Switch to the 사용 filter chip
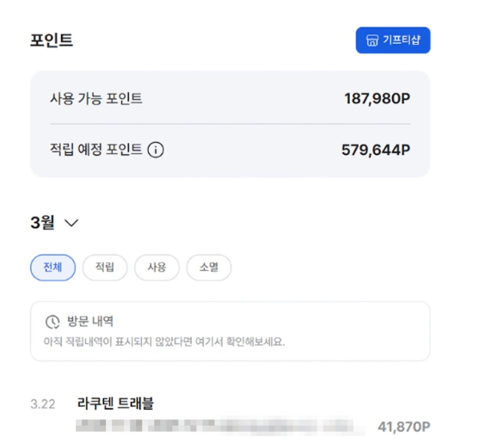Viewport: 504px width, 443px height. (157, 268)
